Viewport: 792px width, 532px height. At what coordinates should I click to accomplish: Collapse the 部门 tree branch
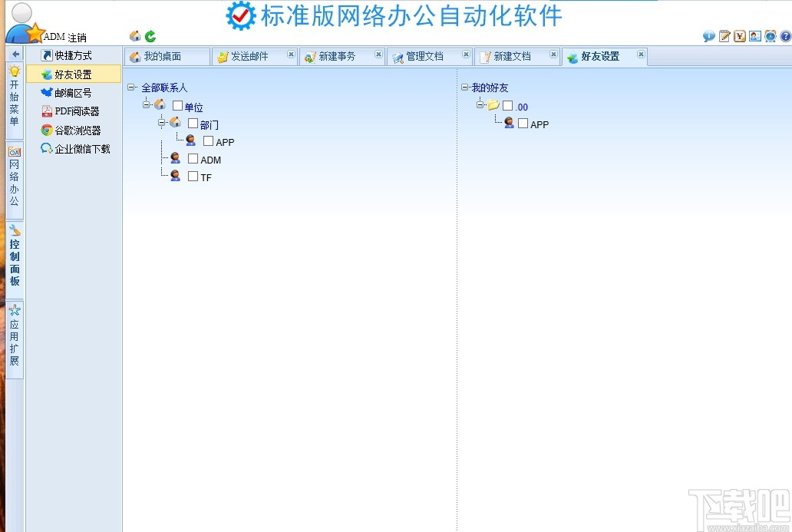click(162, 123)
